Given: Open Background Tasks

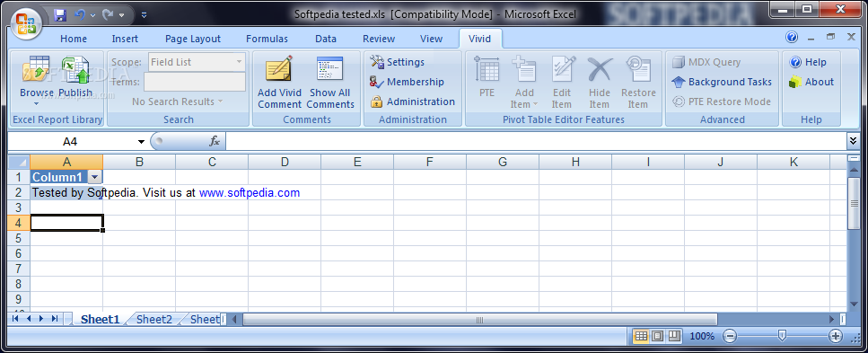Looking at the screenshot, I should tap(722, 82).
